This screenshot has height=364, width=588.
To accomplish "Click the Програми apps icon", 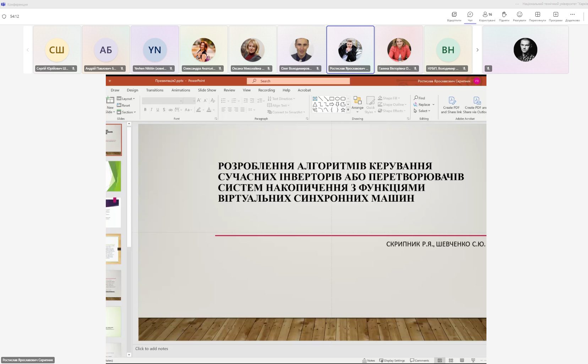I will coord(556,16).
